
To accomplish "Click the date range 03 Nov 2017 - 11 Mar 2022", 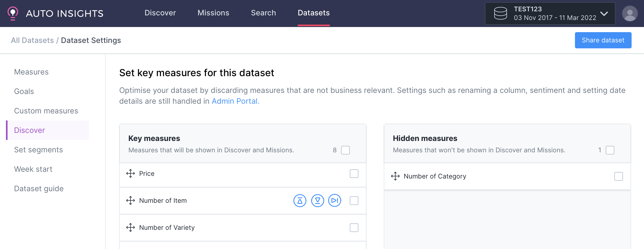I will tap(555, 18).
